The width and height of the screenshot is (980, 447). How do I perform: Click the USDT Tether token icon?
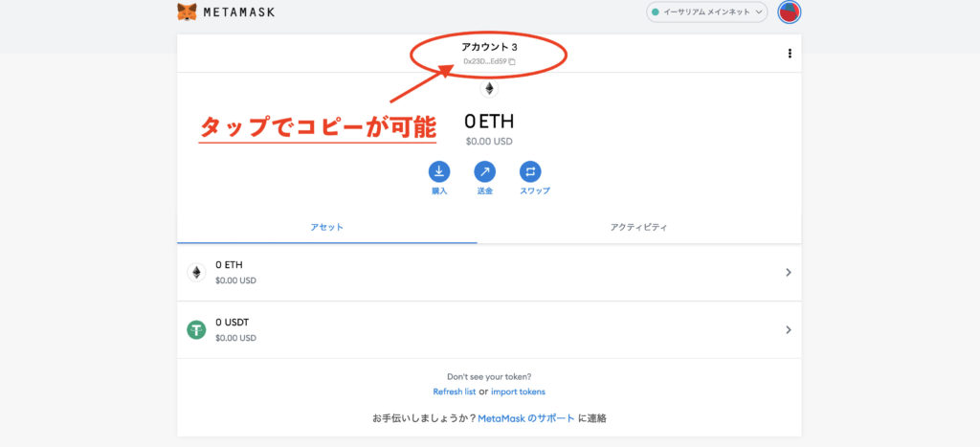[x=196, y=330]
